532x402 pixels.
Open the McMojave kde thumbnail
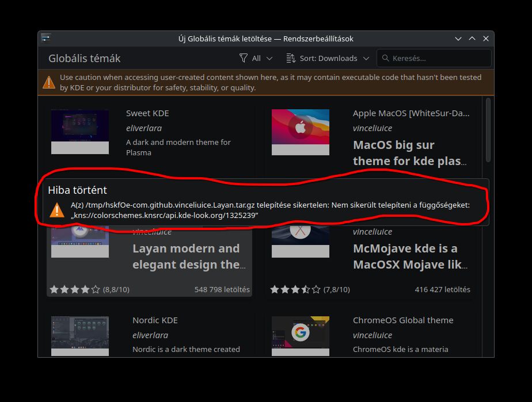(301, 242)
